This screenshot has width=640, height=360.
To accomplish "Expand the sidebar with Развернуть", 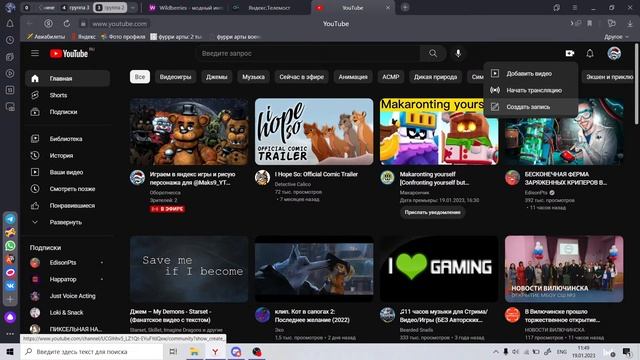I will point(67,222).
